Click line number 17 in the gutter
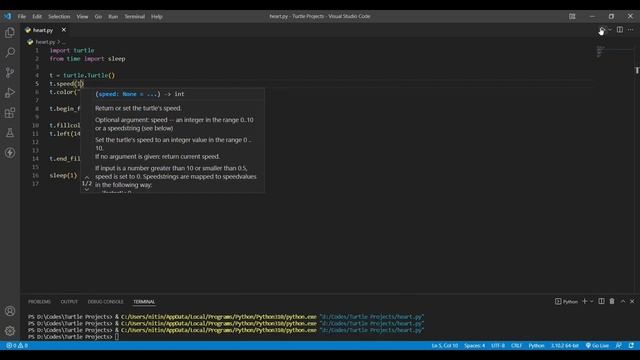640x360 pixels. tap(36, 184)
